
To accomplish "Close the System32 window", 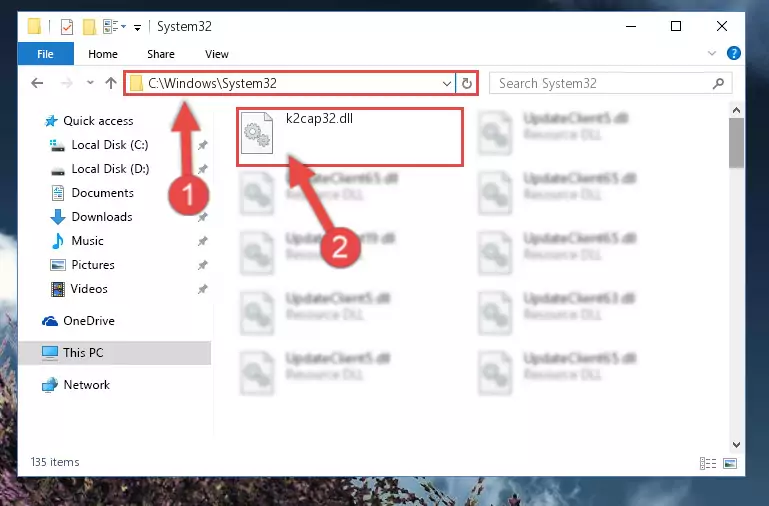I will [x=721, y=26].
